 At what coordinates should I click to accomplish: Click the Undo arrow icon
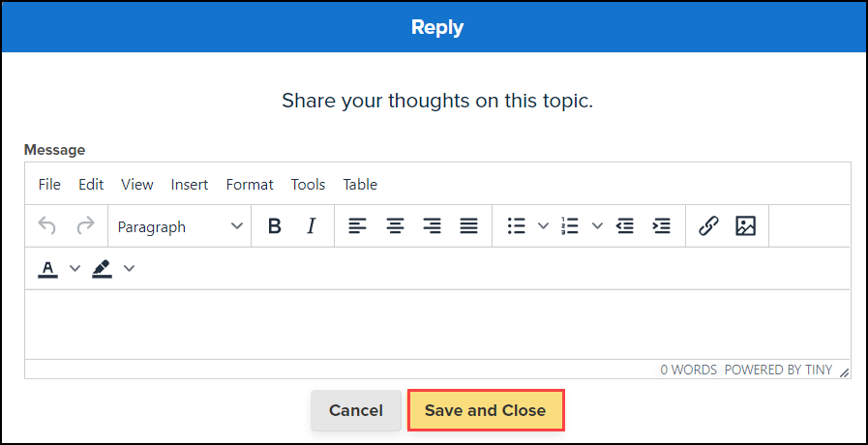pos(47,226)
